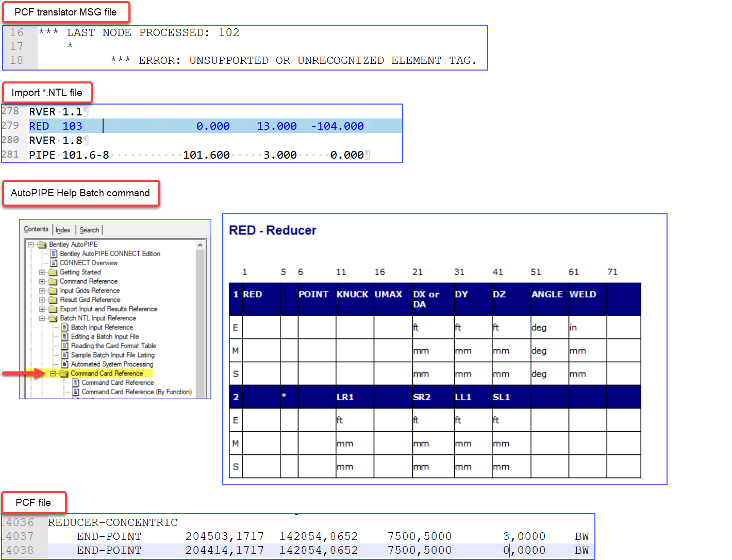Click the Sample Batch Input File Listing page icon
This screenshot has width=732, height=560.
click(65, 355)
